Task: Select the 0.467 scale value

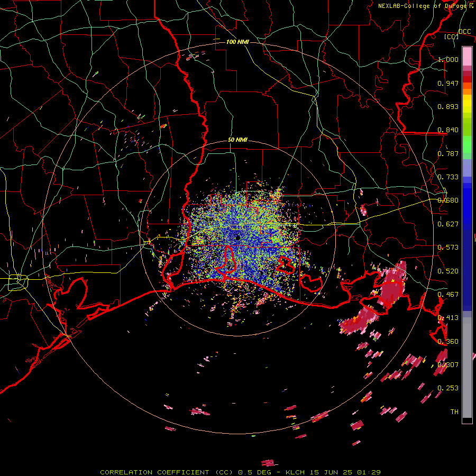Action: coord(448,295)
